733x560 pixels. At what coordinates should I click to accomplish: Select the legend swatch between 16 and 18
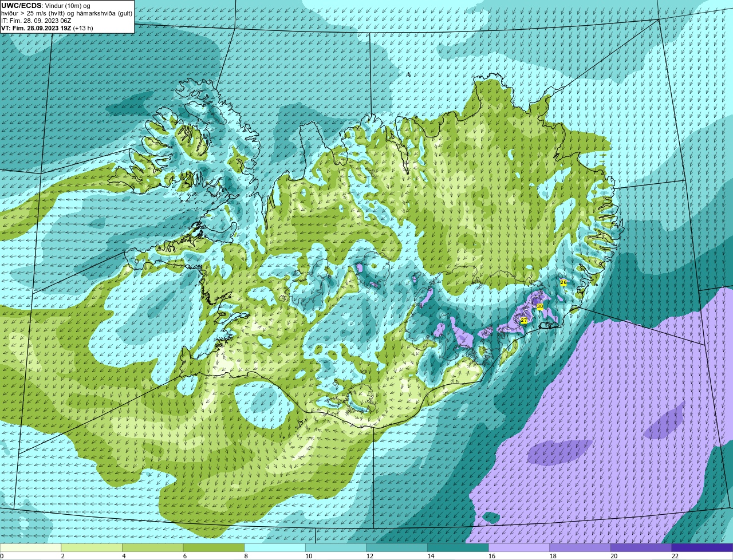[x=519, y=547]
